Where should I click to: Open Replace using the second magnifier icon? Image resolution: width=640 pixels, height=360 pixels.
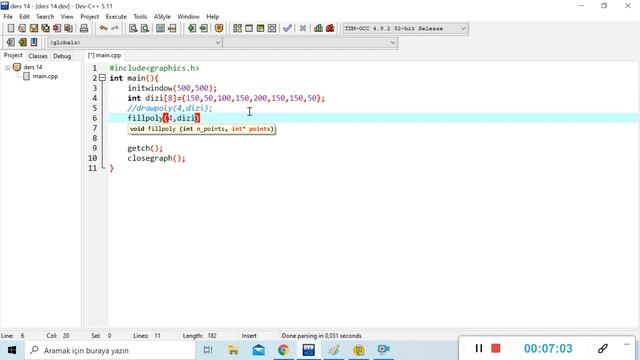[144, 28]
